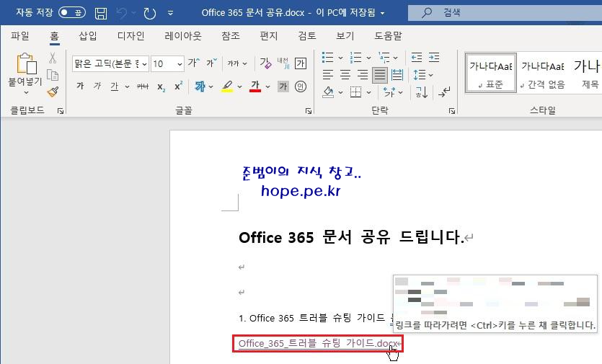This screenshot has height=364, width=602.
Task: Toggle Justify alignment
Action: 380,75
